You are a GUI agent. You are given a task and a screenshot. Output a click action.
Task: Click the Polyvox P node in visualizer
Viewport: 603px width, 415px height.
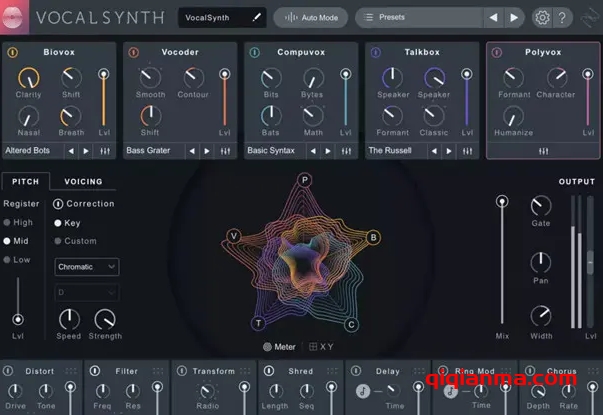pos(305,180)
